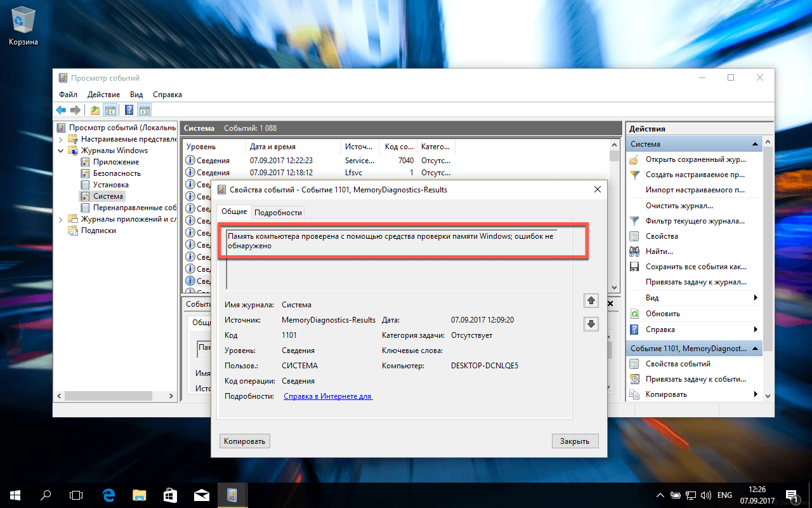
Task: Click the blue help question mark toolbar icon
Action: (x=129, y=110)
